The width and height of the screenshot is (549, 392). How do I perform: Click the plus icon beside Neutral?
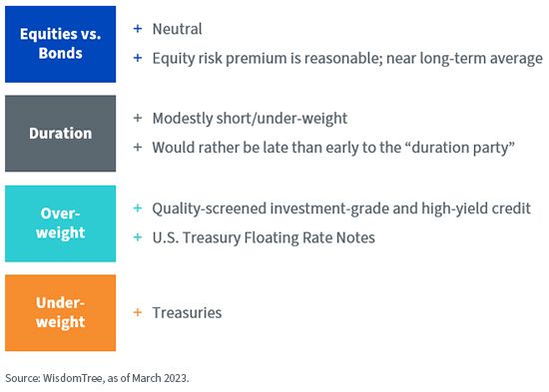(138, 28)
